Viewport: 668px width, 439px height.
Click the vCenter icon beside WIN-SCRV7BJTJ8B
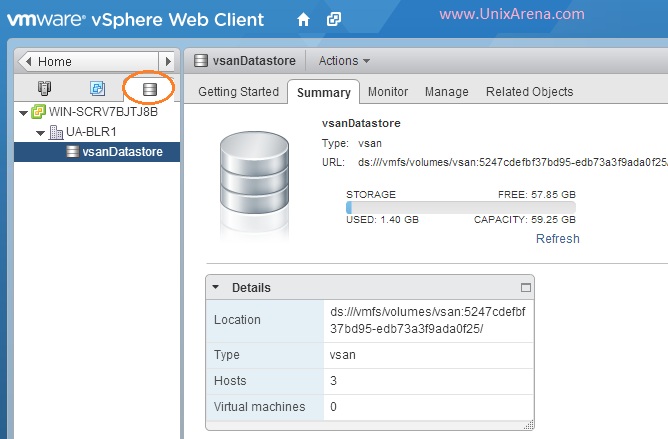pos(39,112)
